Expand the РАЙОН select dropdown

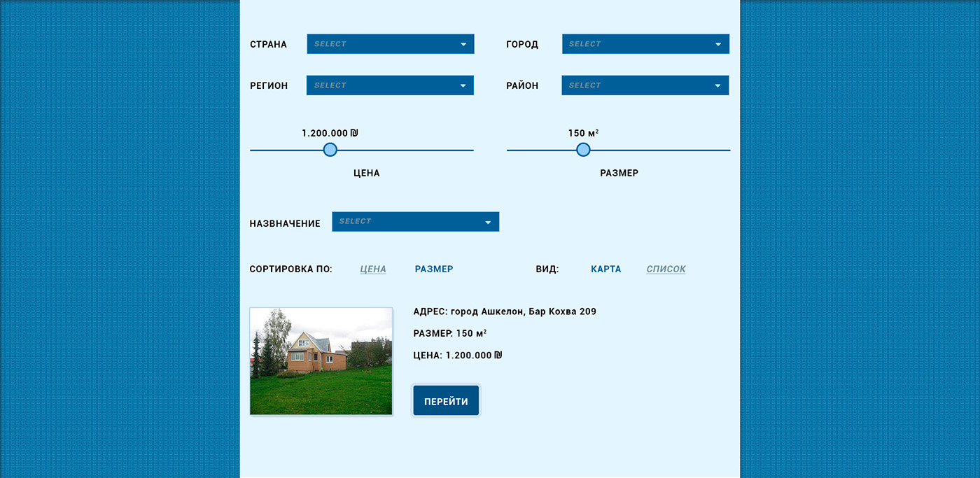tap(645, 85)
